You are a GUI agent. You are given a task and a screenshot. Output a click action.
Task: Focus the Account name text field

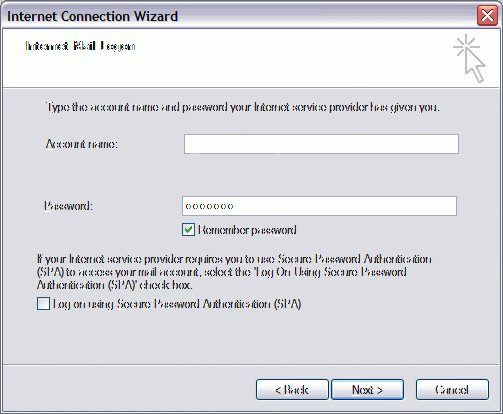(x=321, y=144)
